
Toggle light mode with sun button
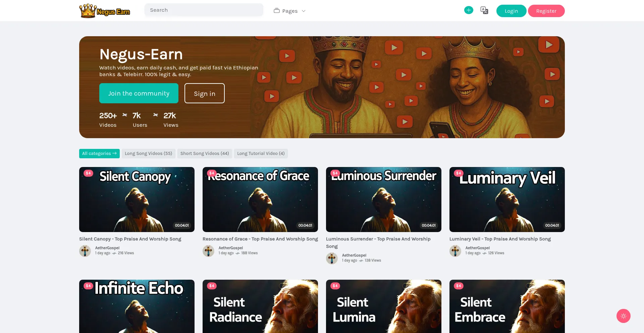[x=624, y=316]
